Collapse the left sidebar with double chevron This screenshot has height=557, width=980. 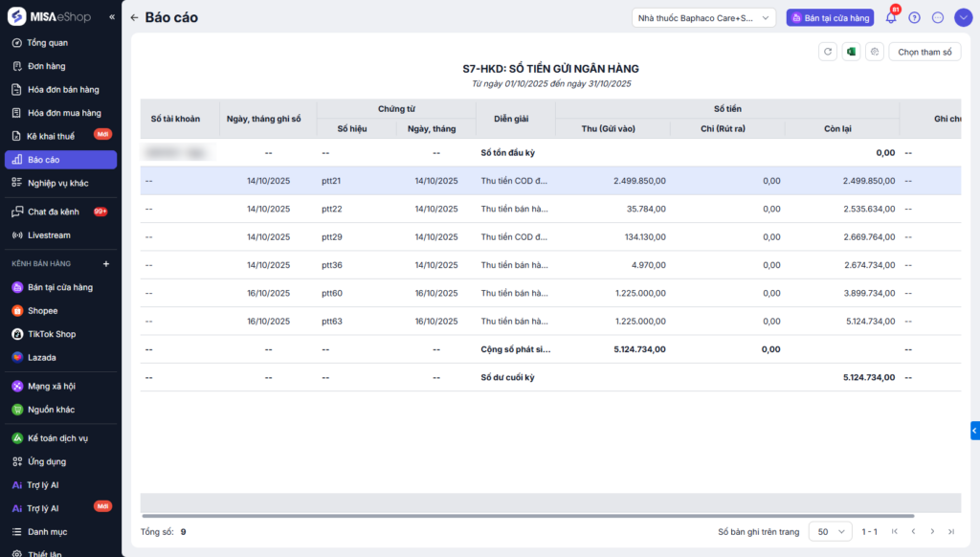112,17
